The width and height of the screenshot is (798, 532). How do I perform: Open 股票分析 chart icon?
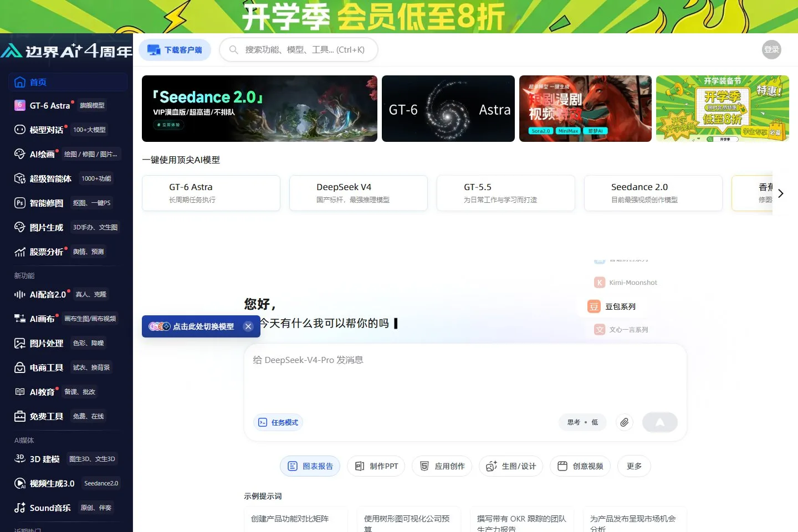tap(20, 252)
